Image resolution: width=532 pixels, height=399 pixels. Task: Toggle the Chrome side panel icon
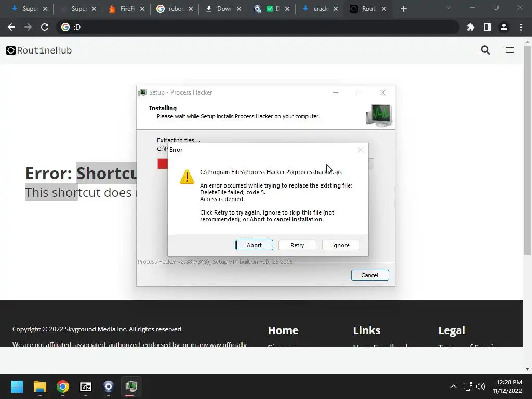487,27
